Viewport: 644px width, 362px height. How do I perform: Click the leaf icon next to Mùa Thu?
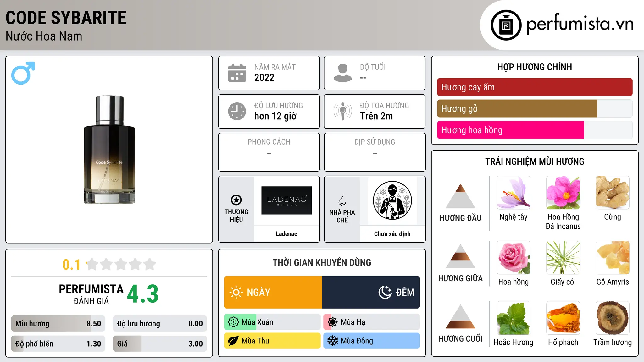[x=233, y=341]
